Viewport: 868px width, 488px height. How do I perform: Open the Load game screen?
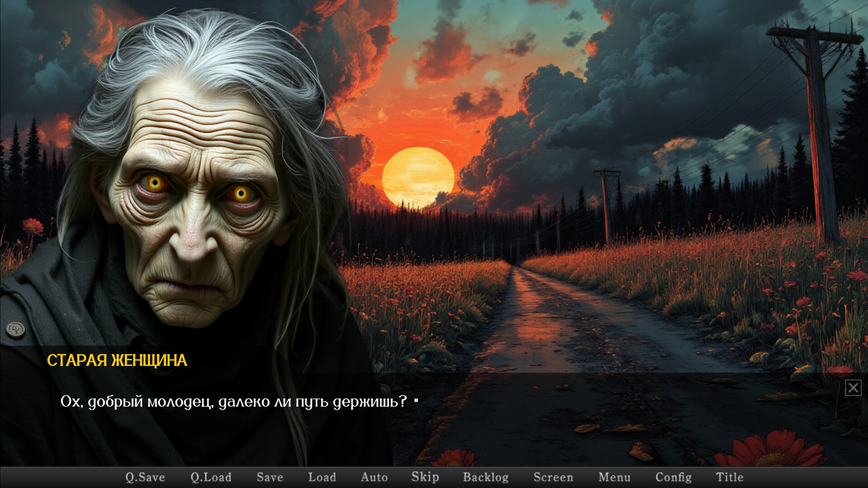tap(322, 477)
